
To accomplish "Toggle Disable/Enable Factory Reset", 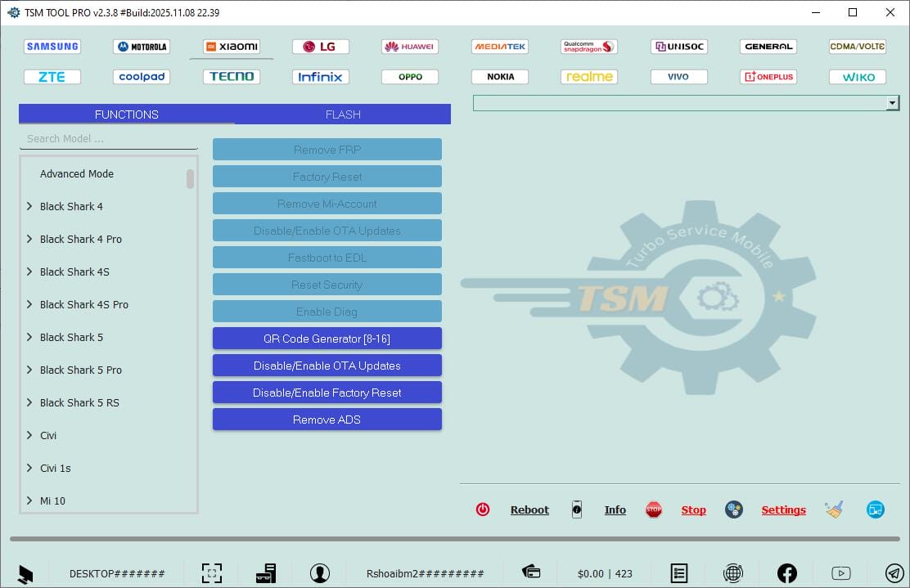I will click(x=327, y=392).
